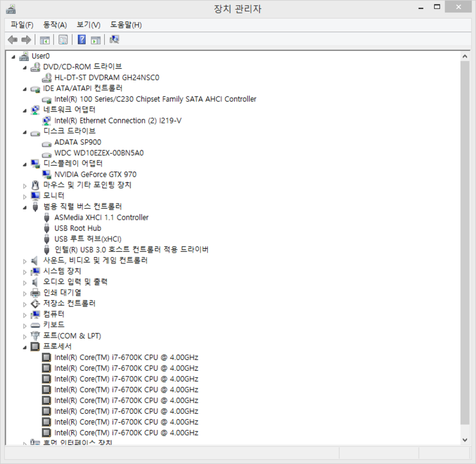This screenshot has height=464, width=476.
Task: Collapse the User0 root node
Action: 13,57
